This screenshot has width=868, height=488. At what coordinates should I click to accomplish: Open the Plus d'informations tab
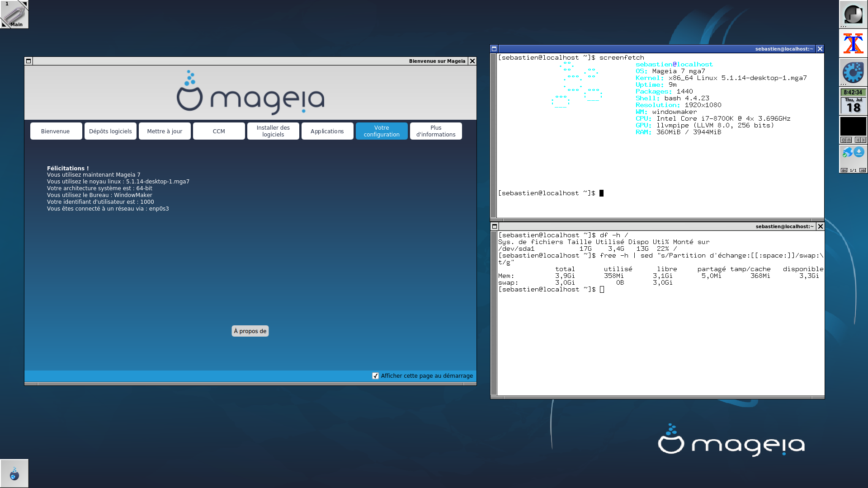436,131
